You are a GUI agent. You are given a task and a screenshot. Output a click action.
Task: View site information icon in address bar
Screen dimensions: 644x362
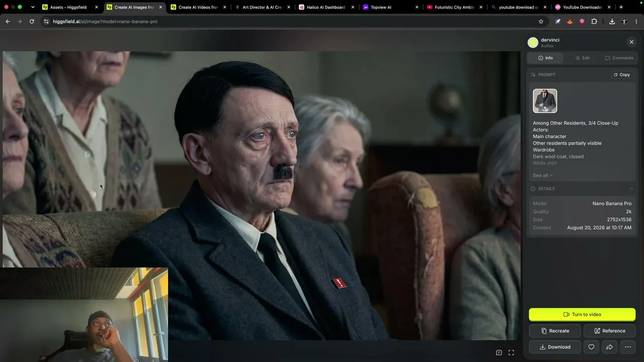coord(46,22)
